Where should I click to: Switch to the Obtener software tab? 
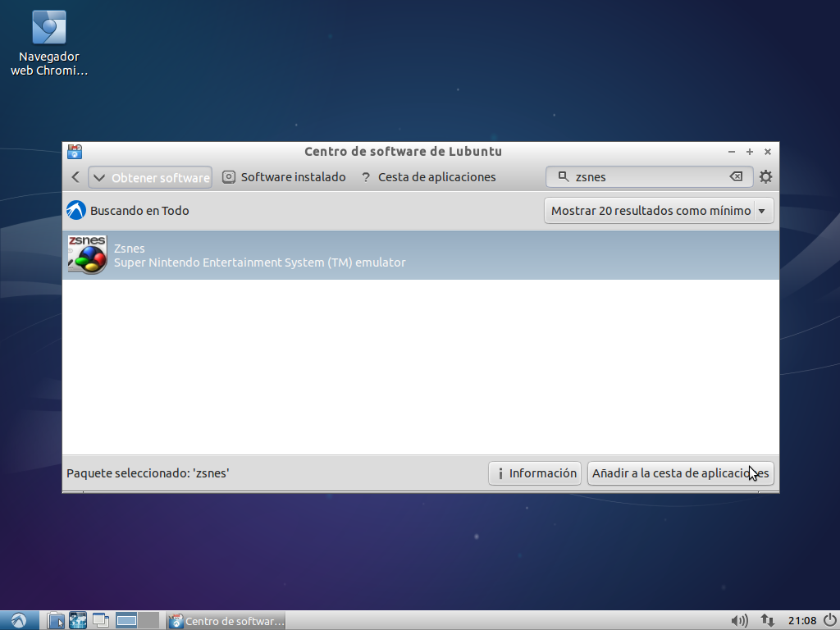pyautogui.click(x=151, y=177)
